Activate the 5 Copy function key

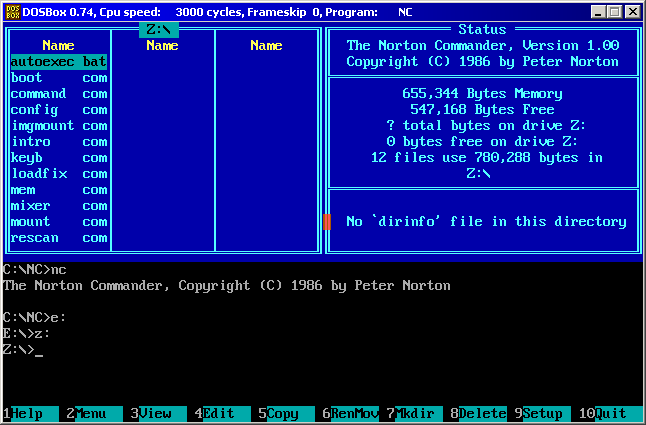tap(283, 413)
